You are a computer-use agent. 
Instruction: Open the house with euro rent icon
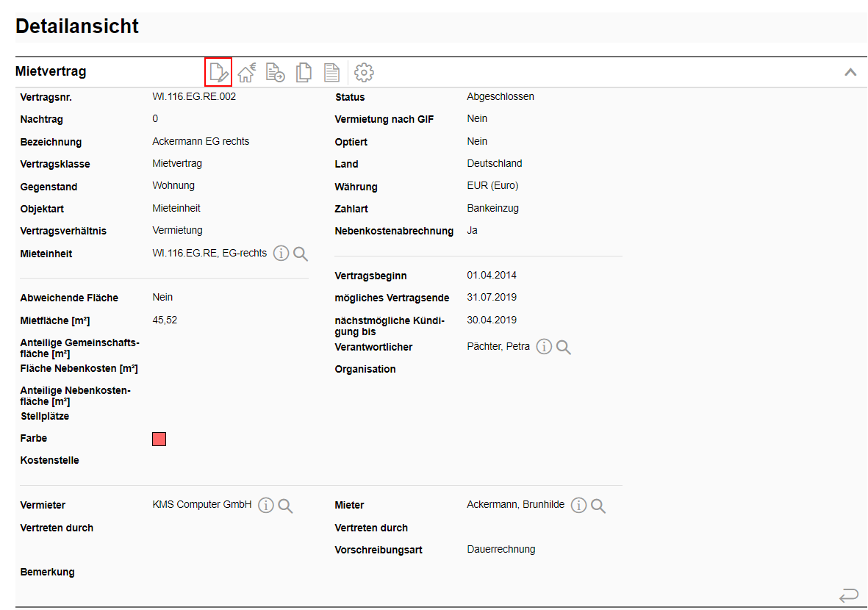pyautogui.click(x=246, y=72)
